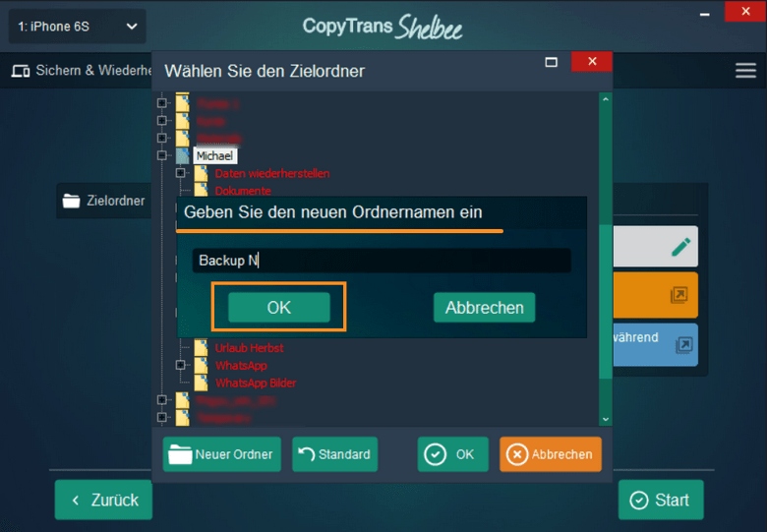
Task: Click the pencil edit icon
Action: tap(680, 247)
